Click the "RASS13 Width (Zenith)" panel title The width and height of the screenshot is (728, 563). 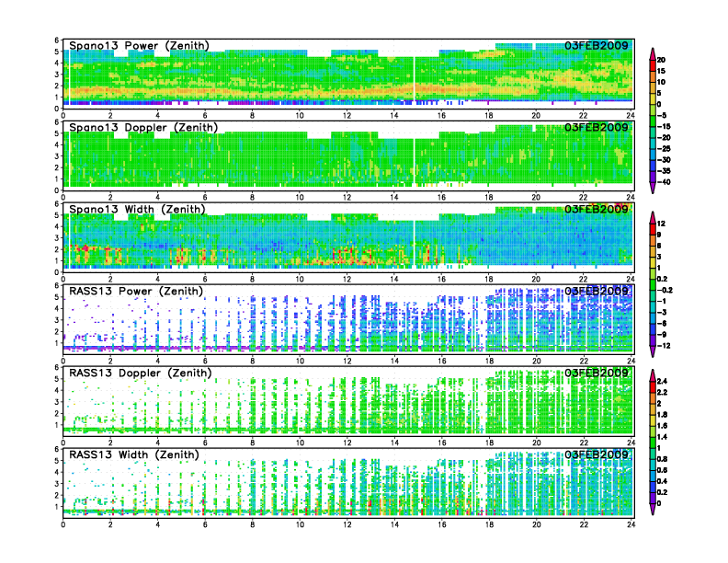[x=133, y=454]
